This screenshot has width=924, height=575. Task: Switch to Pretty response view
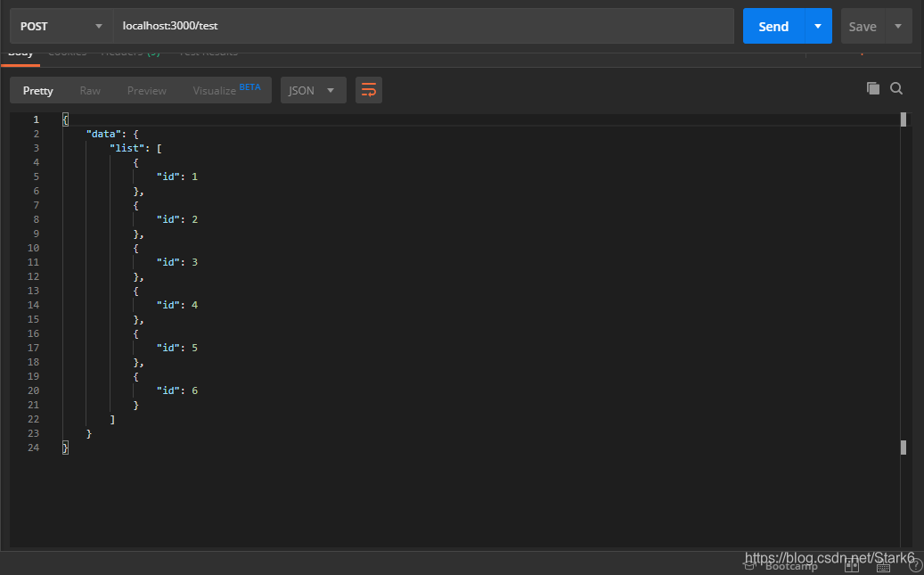[x=37, y=90]
